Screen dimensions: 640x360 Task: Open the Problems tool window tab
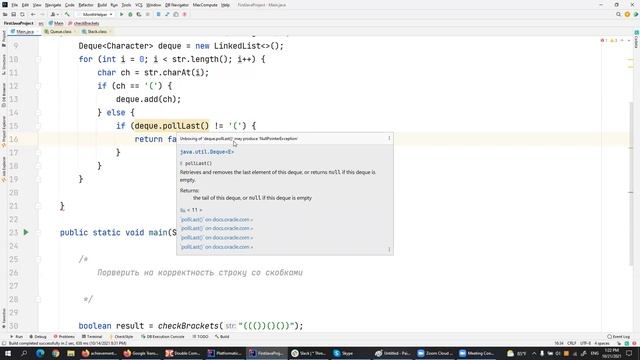point(64,337)
